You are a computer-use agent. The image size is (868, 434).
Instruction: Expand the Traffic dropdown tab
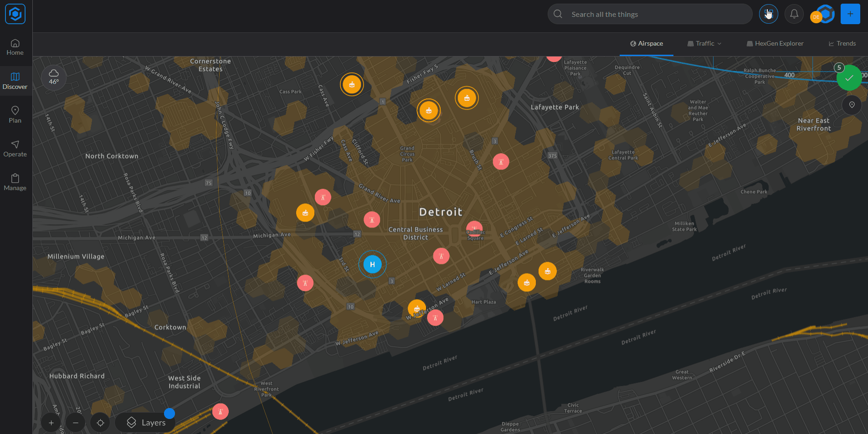click(x=704, y=44)
